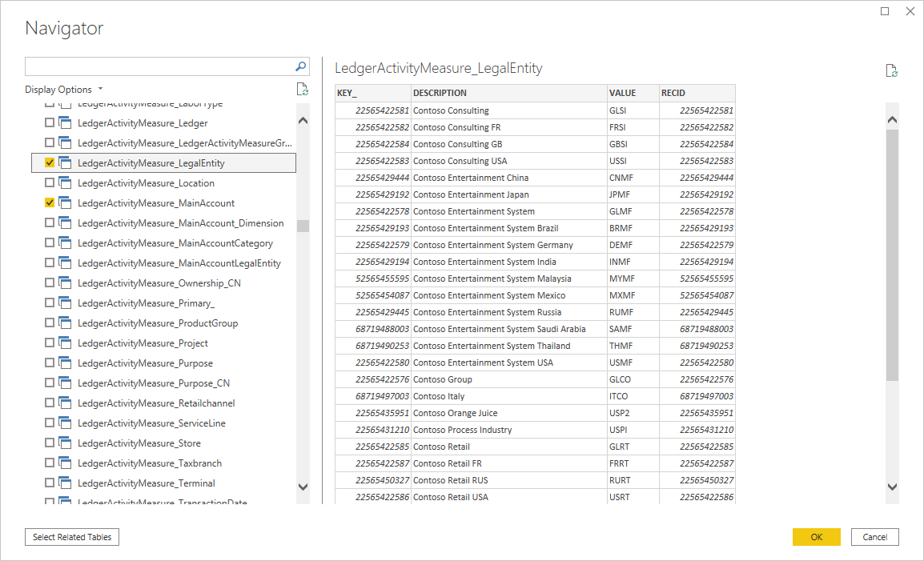
Task: Click table icon of LedgerActivityMeasure_LegalEntity
Action: 65,163
